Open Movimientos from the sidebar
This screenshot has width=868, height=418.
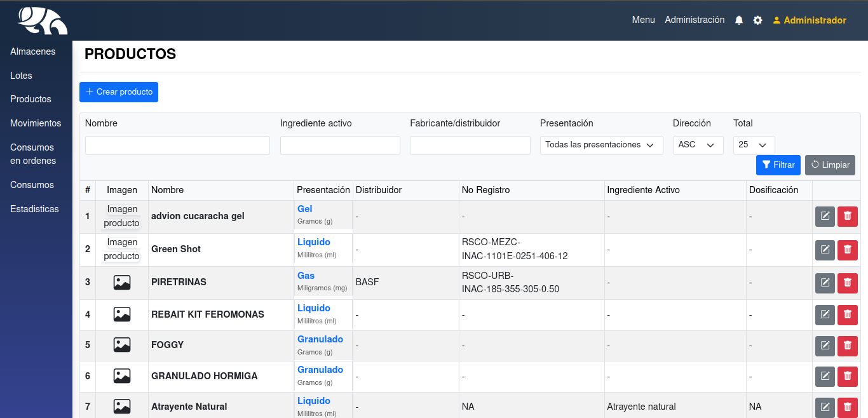click(36, 123)
